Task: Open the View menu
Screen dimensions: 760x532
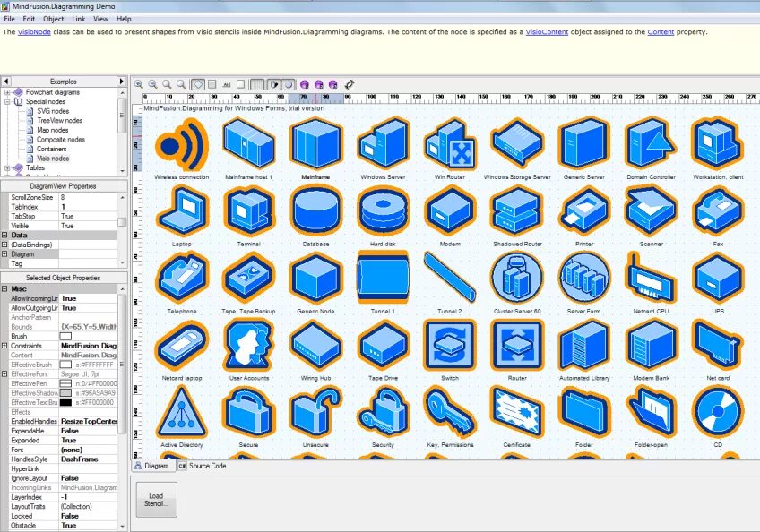Action: 100,19
